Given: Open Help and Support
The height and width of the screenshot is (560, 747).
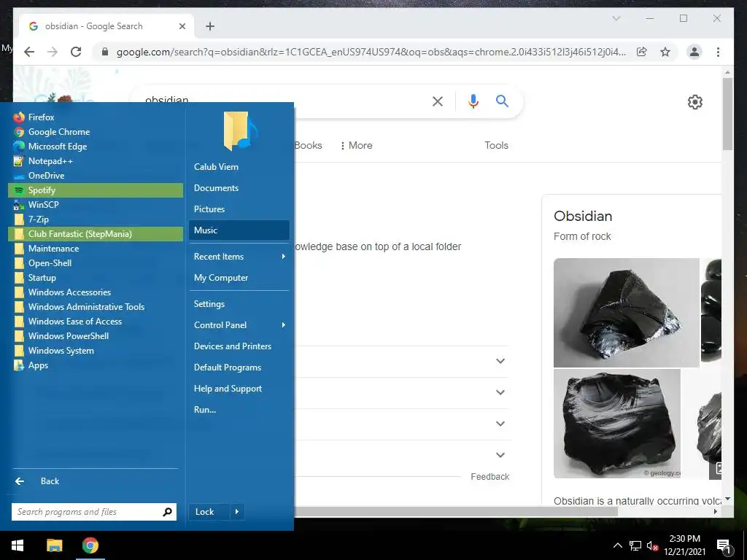Looking at the screenshot, I should 239,389.
